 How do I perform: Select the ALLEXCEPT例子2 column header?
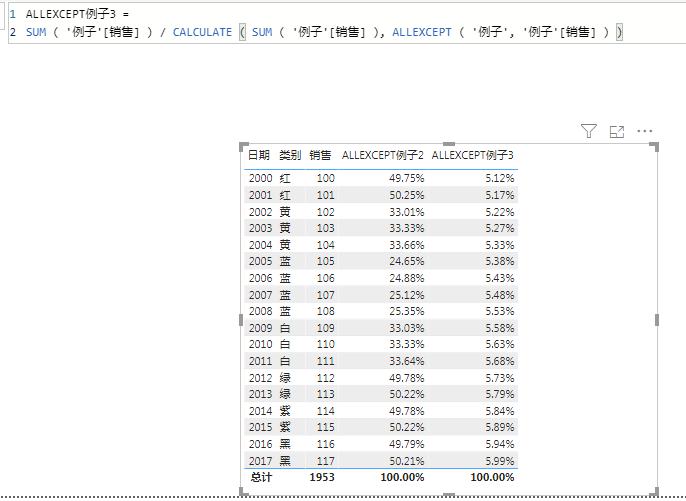tap(383, 155)
